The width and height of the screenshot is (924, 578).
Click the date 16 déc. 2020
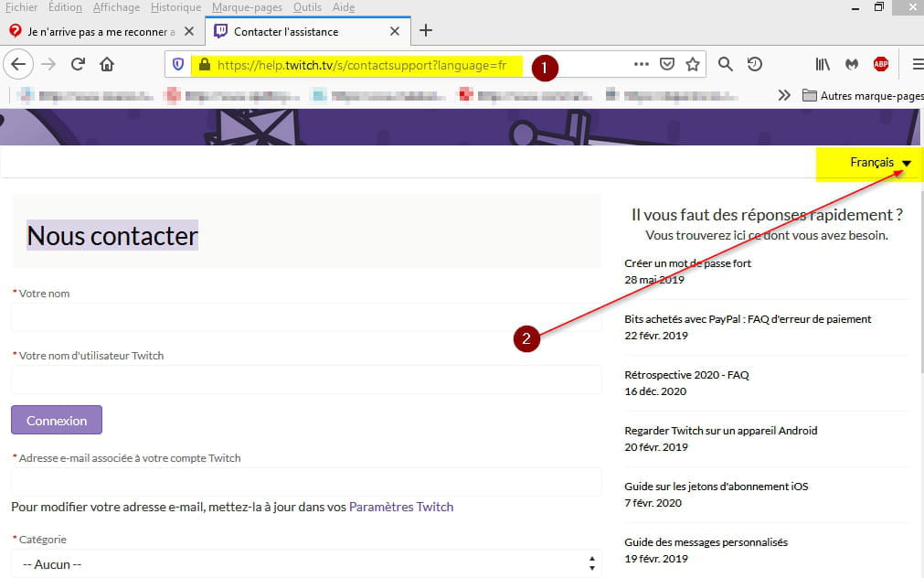pos(655,391)
